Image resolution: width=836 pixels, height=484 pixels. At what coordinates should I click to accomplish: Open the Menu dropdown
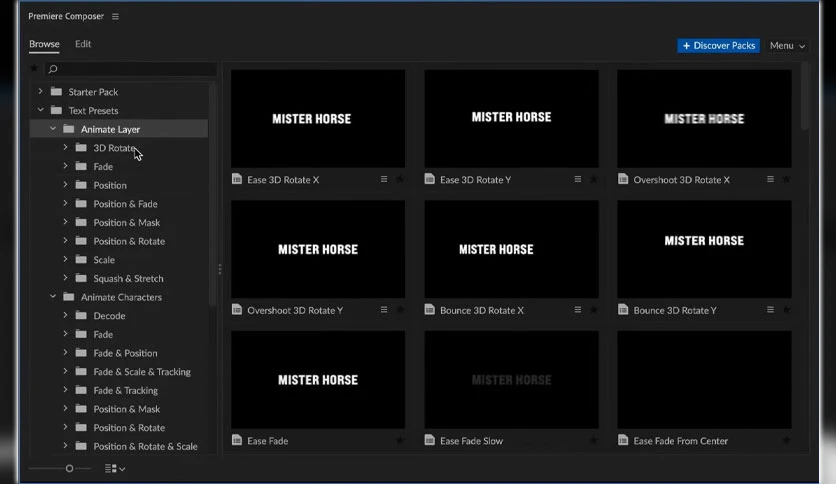point(787,46)
